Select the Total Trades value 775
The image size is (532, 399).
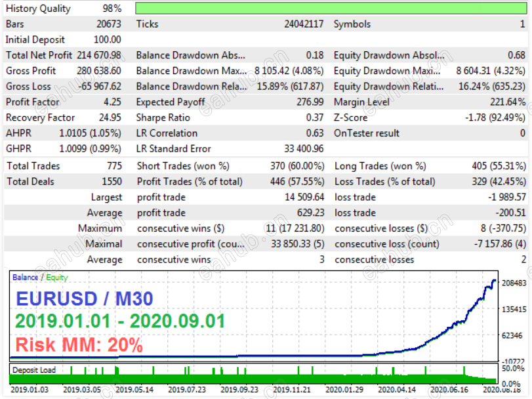(x=114, y=166)
